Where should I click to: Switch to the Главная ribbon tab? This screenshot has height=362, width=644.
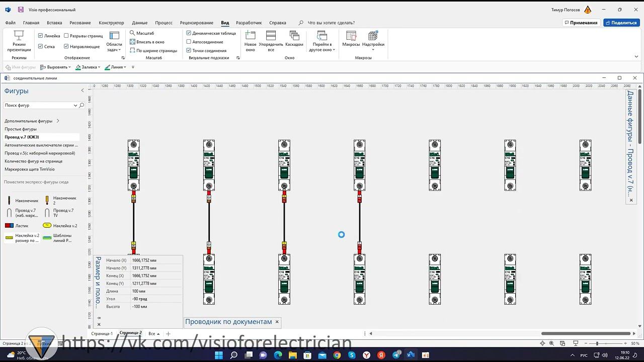[x=31, y=23]
